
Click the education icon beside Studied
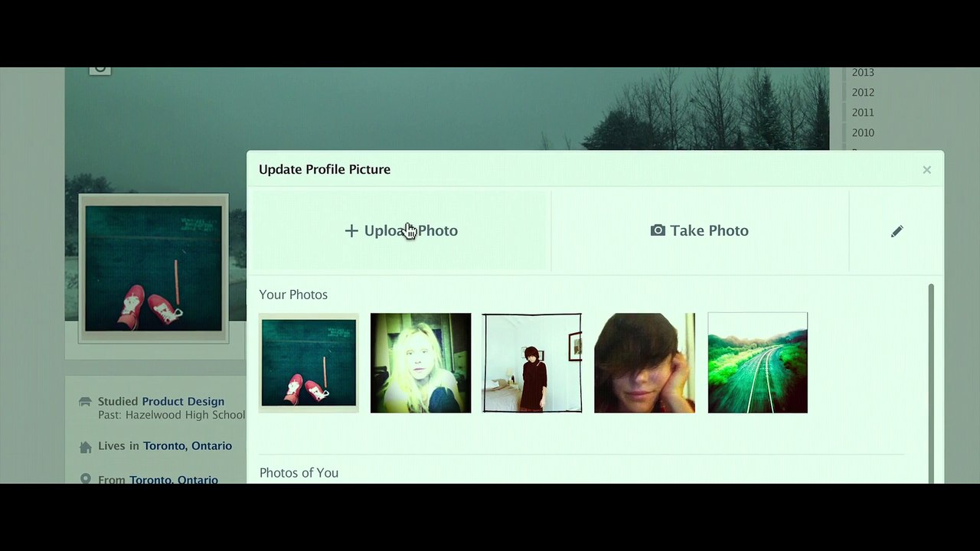click(85, 402)
